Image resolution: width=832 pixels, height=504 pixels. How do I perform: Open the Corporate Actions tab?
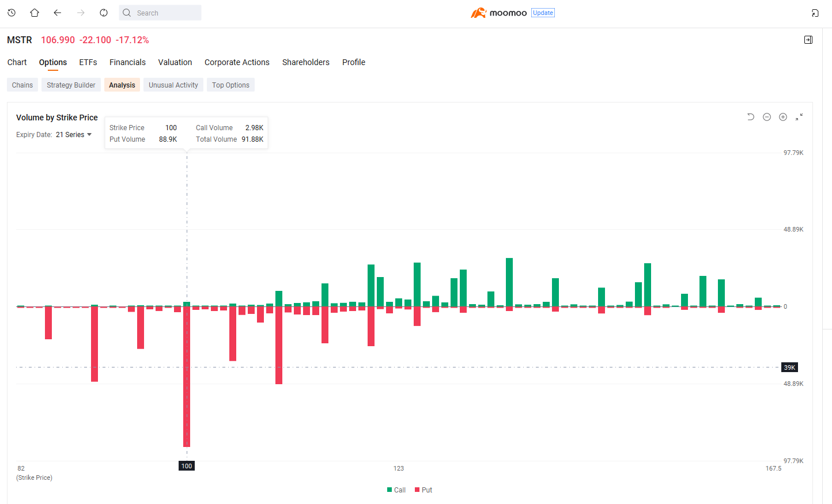tap(237, 62)
